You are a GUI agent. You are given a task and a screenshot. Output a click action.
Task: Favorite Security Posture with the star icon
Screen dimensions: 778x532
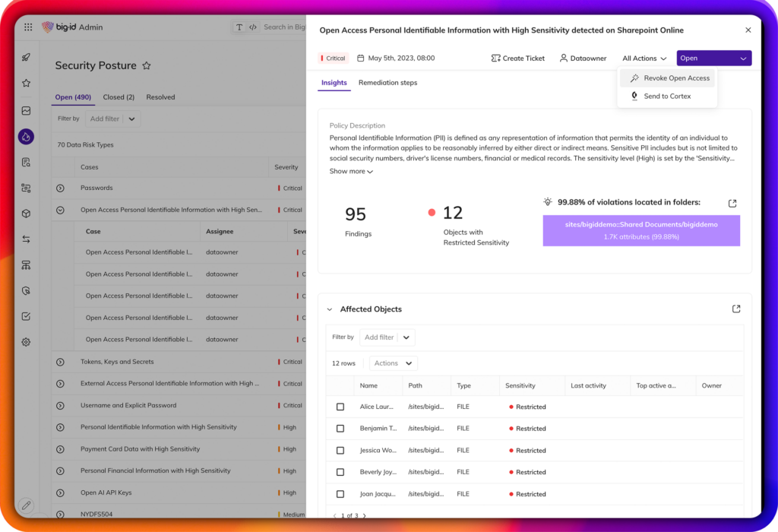(147, 66)
